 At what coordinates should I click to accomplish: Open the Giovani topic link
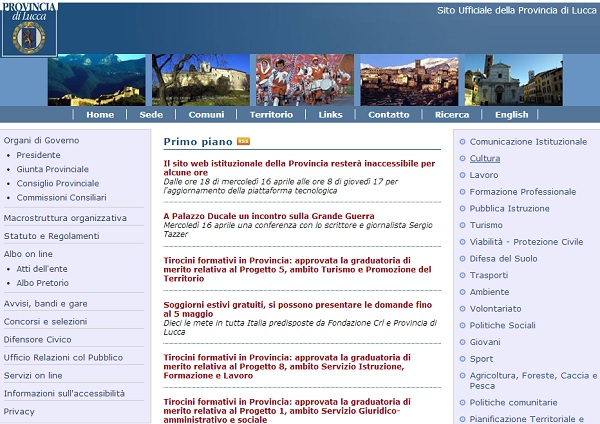click(485, 342)
